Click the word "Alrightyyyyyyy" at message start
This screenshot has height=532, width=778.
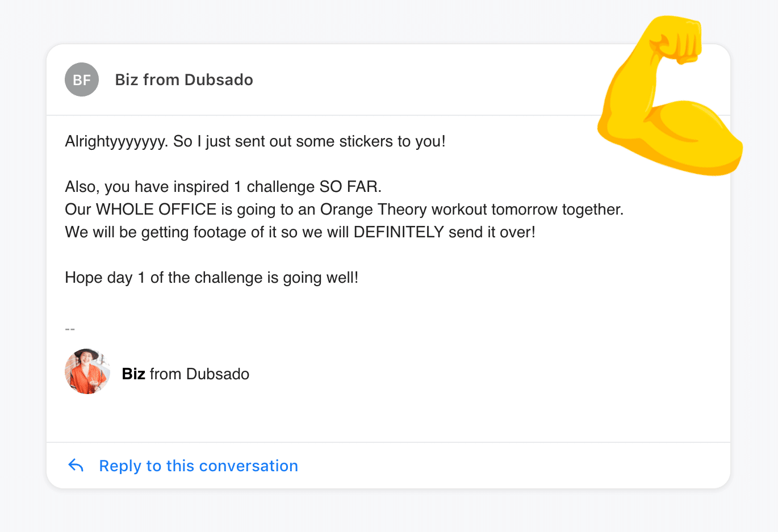116,141
